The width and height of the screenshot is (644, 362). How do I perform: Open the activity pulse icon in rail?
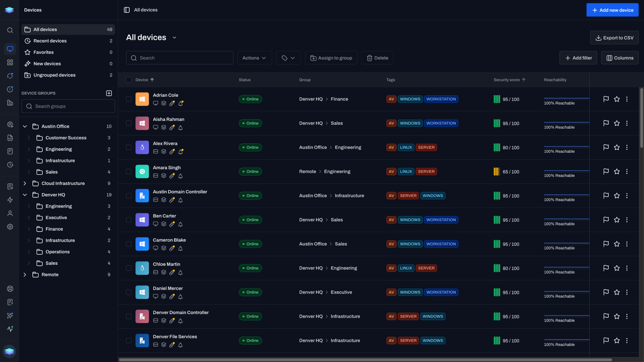point(10,329)
